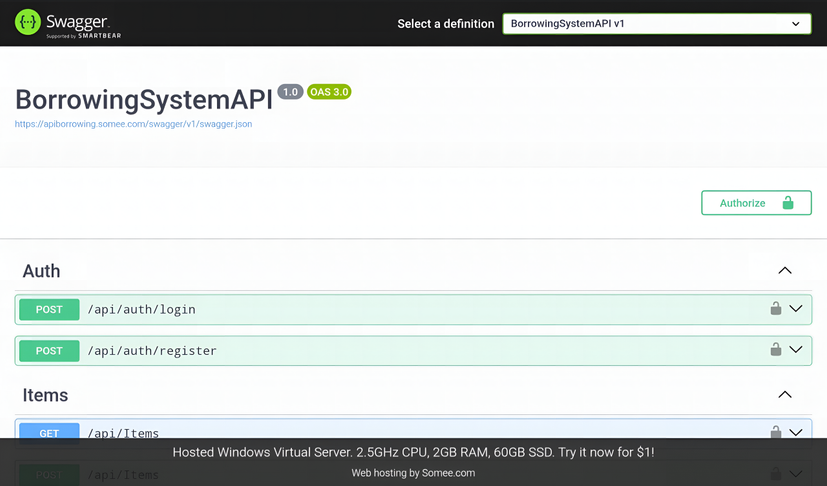Click POST badge for /api/auth/register

click(x=49, y=351)
